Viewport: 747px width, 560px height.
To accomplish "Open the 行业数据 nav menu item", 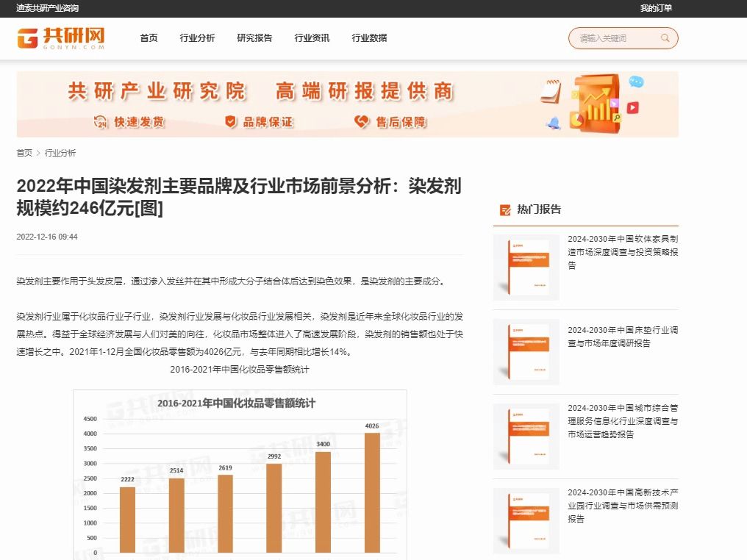I will (x=369, y=38).
